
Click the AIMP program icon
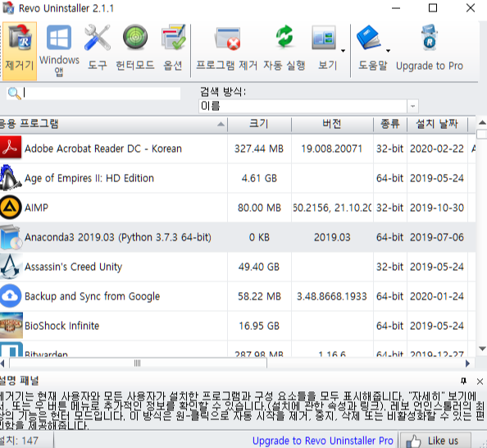click(11, 207)
